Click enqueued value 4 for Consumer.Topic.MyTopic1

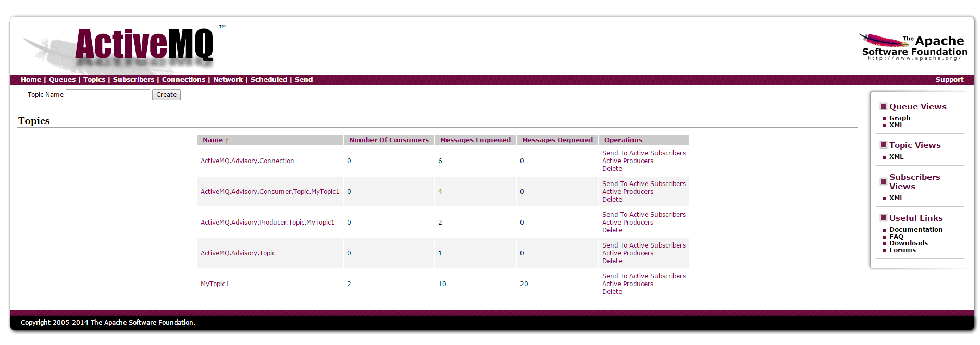440,192
